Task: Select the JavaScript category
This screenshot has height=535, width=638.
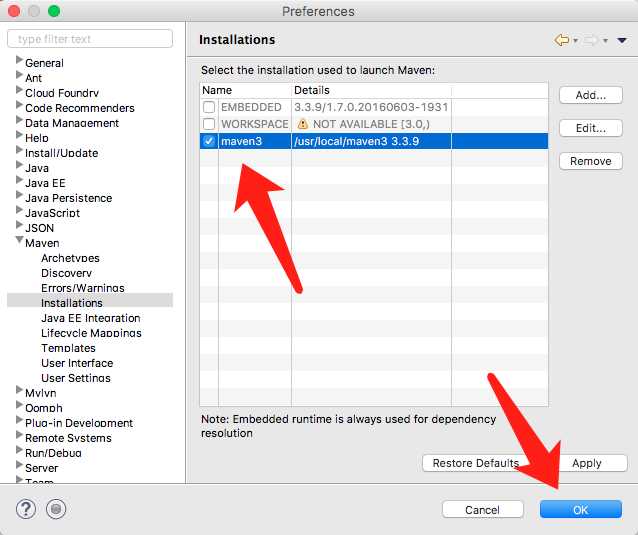Action: [52, 213]
